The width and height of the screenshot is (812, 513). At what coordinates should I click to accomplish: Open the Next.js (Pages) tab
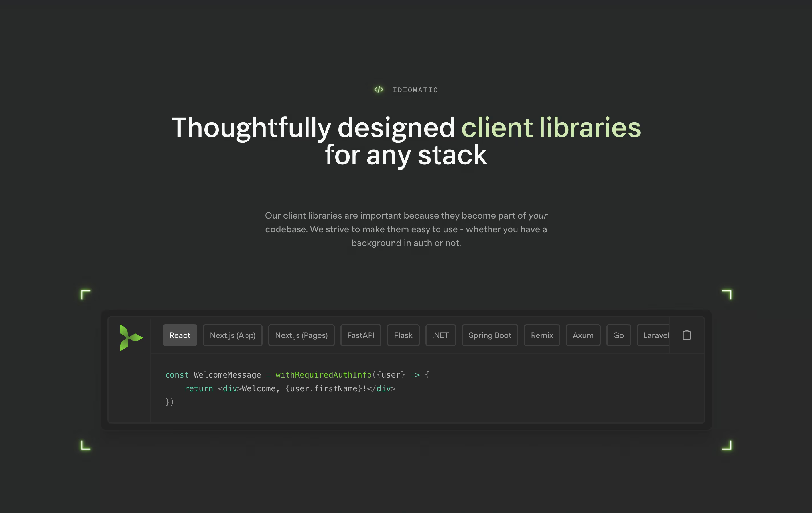tap(301, 335)
